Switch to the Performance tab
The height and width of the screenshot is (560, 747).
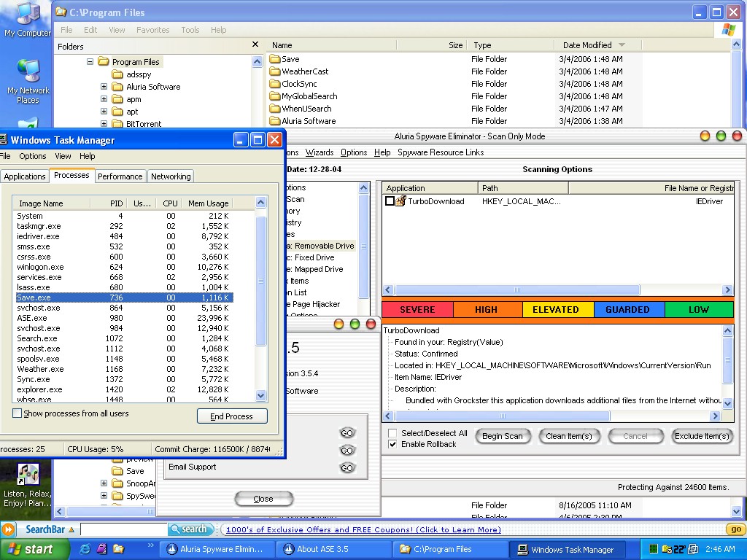tap(120, 176)
